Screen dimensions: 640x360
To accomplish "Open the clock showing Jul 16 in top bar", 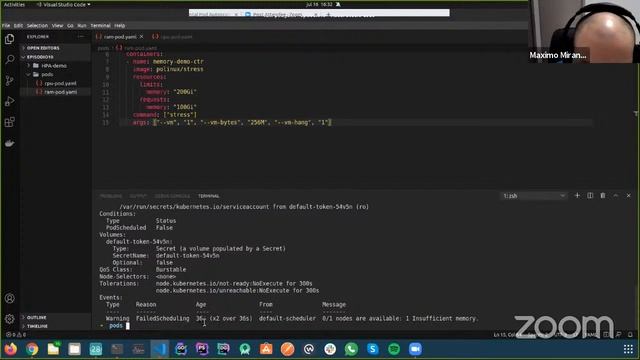I will (319, 4).
